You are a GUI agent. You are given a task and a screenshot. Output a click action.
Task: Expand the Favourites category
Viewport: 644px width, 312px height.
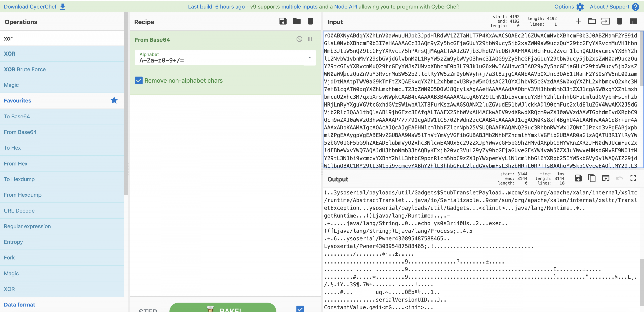coord(62,101)
